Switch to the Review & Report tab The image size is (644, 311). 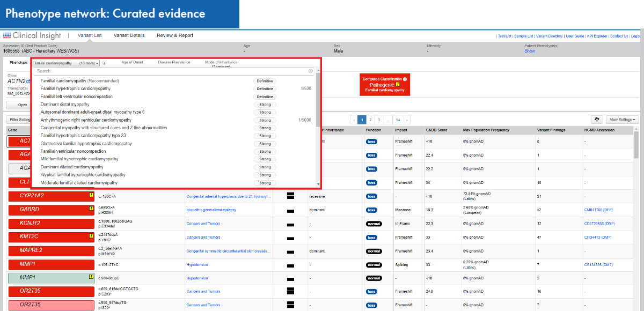pyautogui.click(x=175, y=35)
